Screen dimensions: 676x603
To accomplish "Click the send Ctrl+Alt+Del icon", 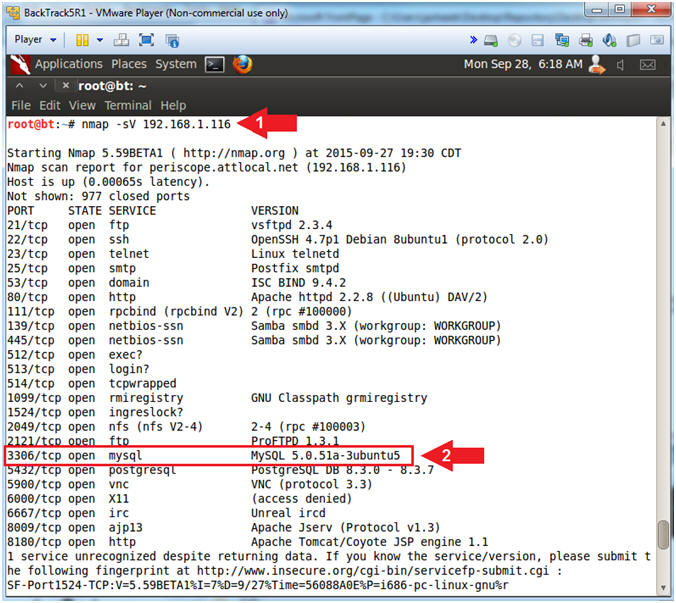I will pyautogui.click(x=121, y=40).
